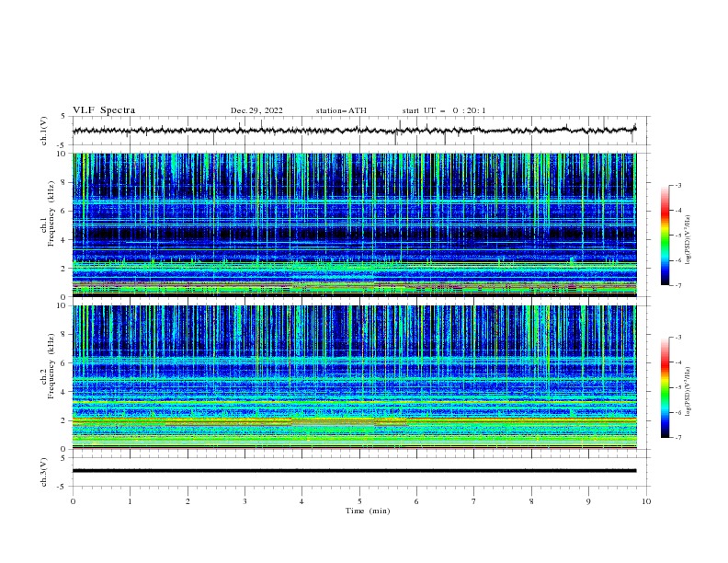Screen dimensions: 728x563
Task: Click the time axis tick label "9"
Action: (588, 501)
